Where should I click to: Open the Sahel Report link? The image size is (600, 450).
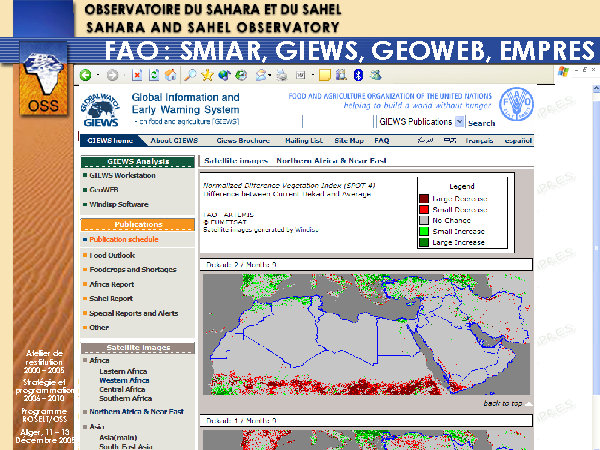click(x=111, y=298)
